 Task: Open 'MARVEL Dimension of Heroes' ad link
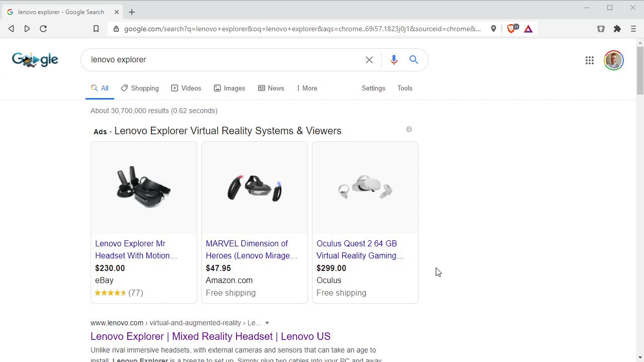pos(252,249)
